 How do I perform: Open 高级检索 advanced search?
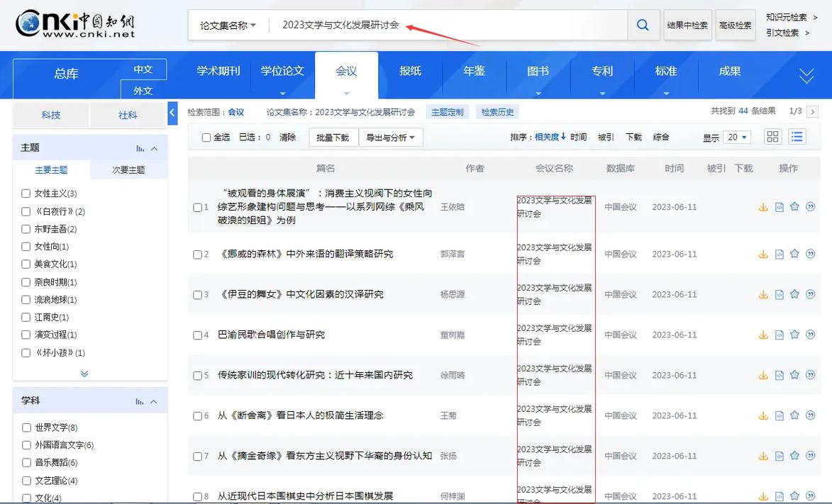click(x=735, y=24)
